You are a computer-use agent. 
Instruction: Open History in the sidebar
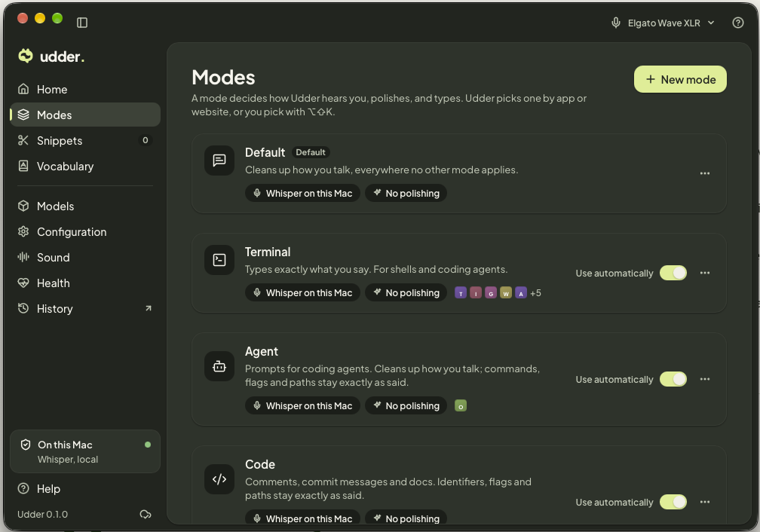click(x=85, y=309)
